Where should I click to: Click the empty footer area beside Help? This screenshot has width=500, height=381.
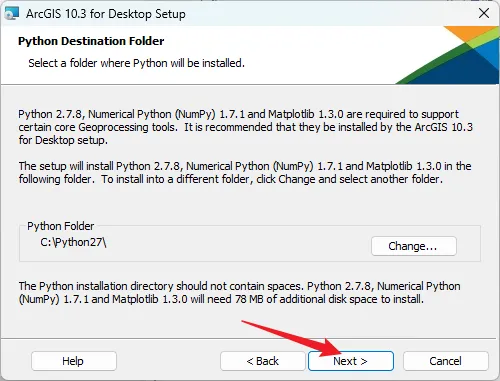click(x=168, y=361)
